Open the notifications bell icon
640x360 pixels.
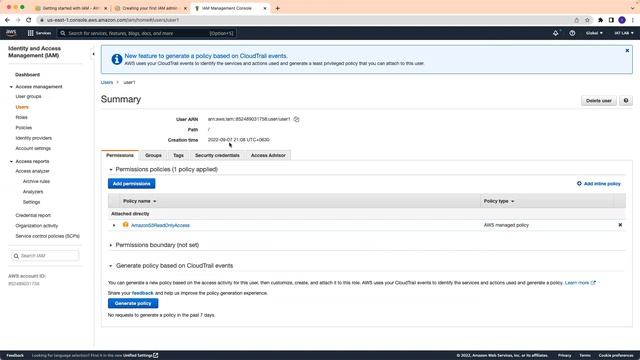[x=556, y=33]
